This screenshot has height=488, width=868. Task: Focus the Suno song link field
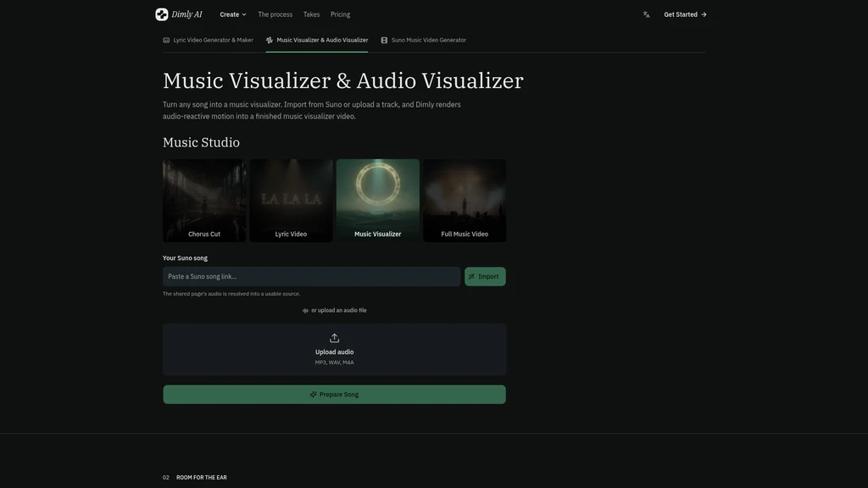(x=312, y=276)
